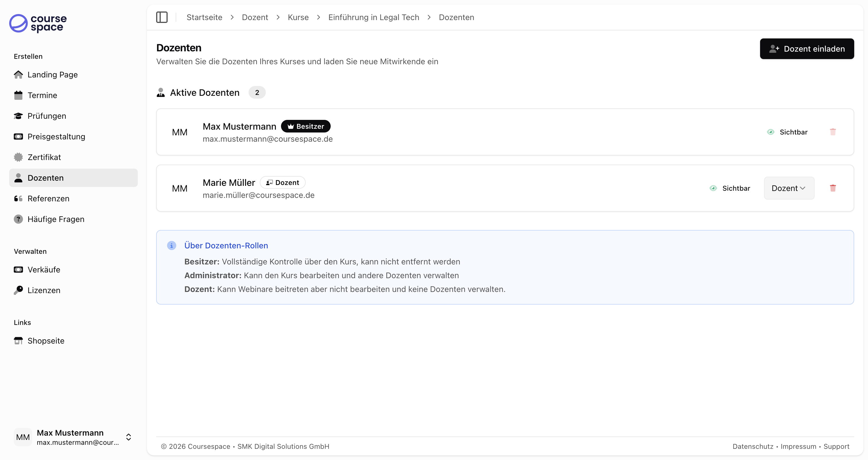The width and height of the screenshot is (868, 460).
Task: Click Max Mustermann's disabled trash icon
Action: coord(833,132)
